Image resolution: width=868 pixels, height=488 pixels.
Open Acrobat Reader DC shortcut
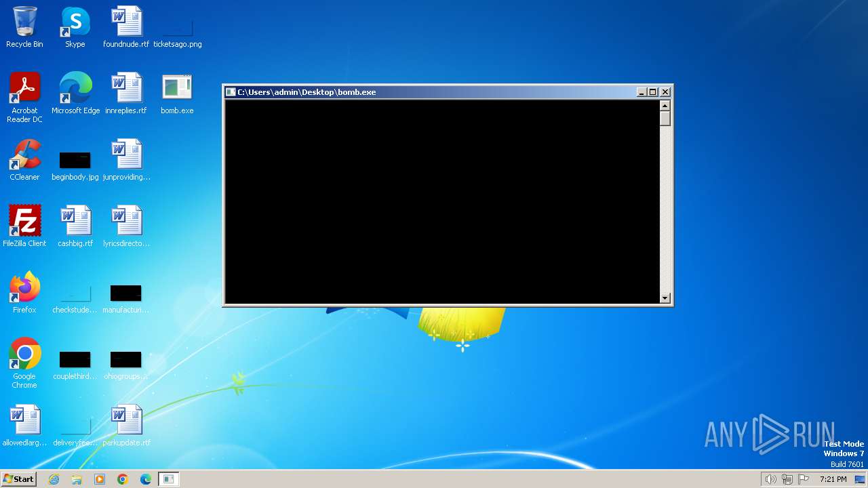coord(24,98)
